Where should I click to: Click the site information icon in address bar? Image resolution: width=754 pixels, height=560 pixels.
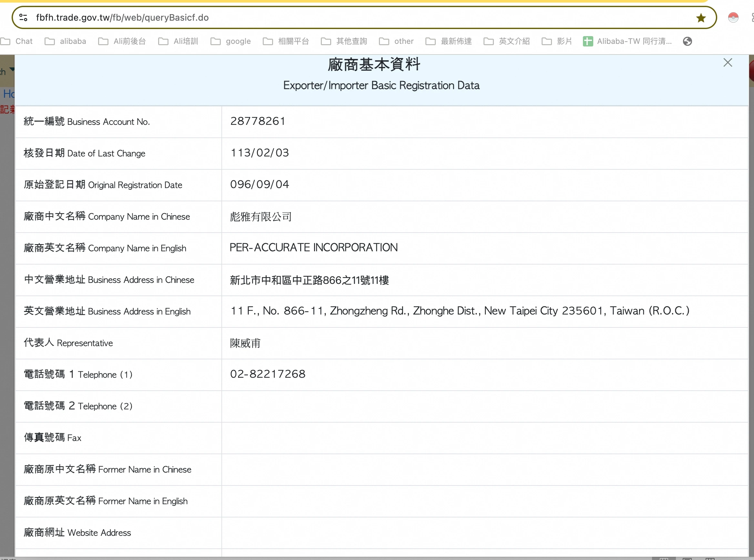click(24, 17)
